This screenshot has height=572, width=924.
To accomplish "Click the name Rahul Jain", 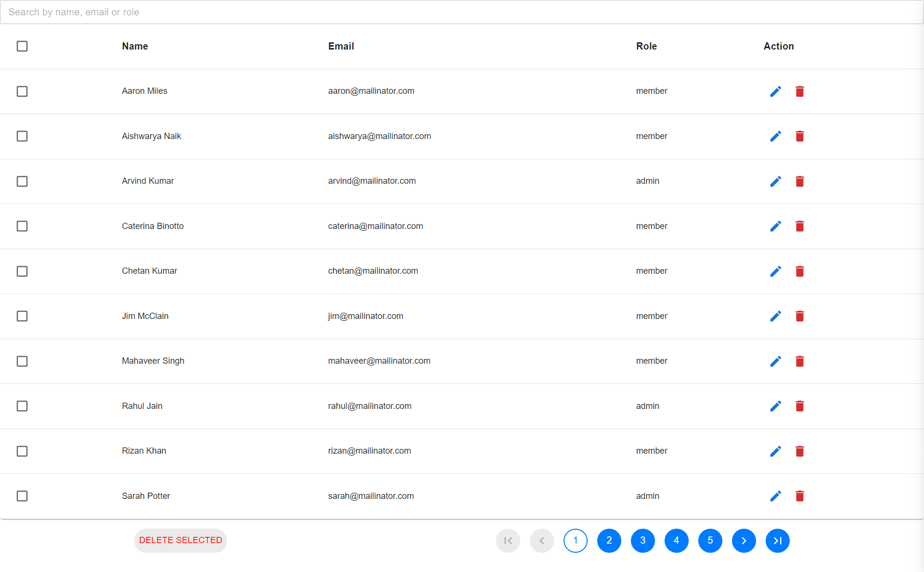I will click(x=142, y=406).
